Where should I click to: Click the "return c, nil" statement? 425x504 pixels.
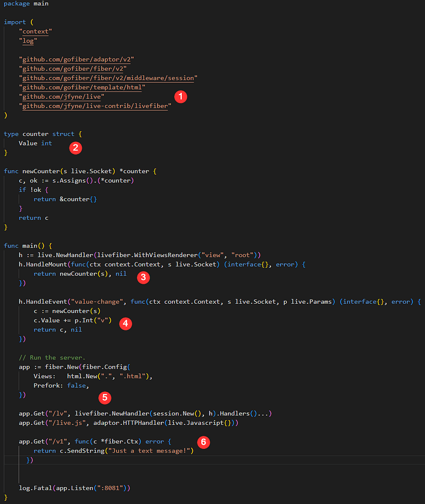(x=57, y=330)
